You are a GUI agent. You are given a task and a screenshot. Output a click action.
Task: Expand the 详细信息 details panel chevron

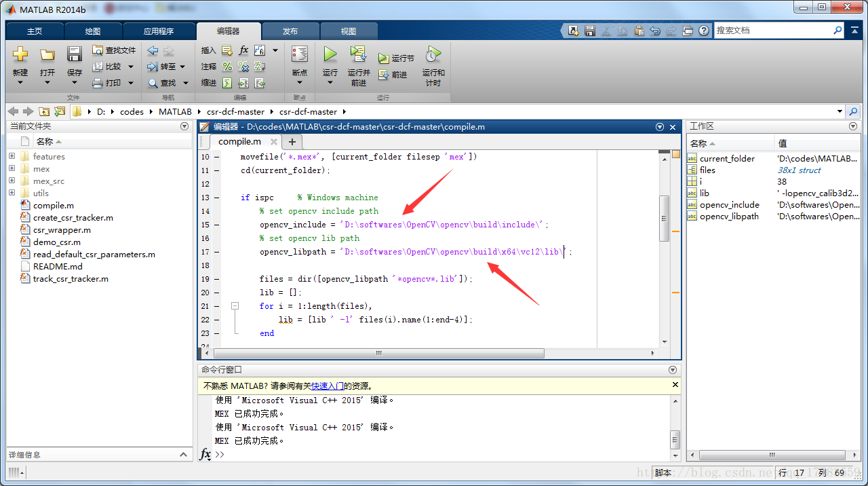tap(184, 455)
